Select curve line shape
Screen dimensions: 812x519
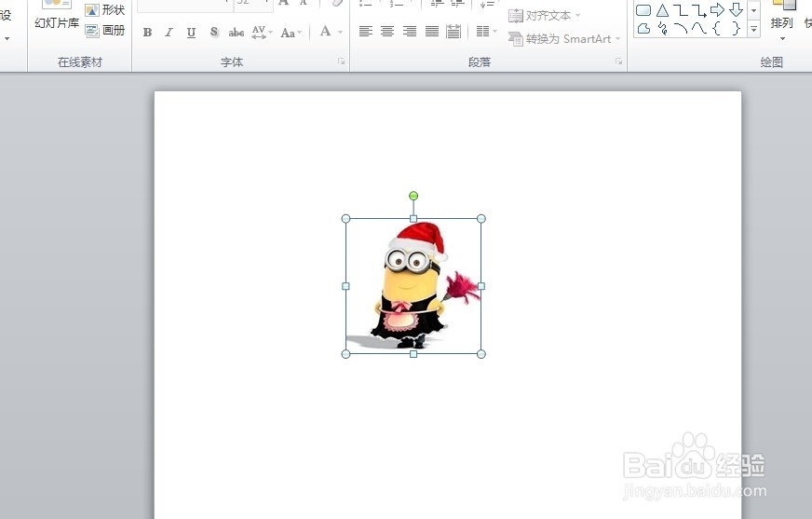[x=699, y=29]
